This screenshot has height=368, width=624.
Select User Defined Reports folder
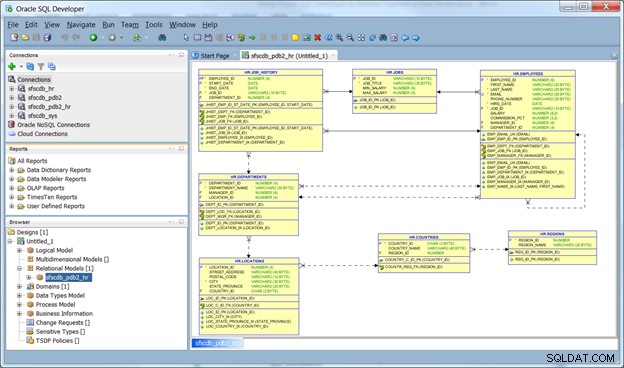56,206
